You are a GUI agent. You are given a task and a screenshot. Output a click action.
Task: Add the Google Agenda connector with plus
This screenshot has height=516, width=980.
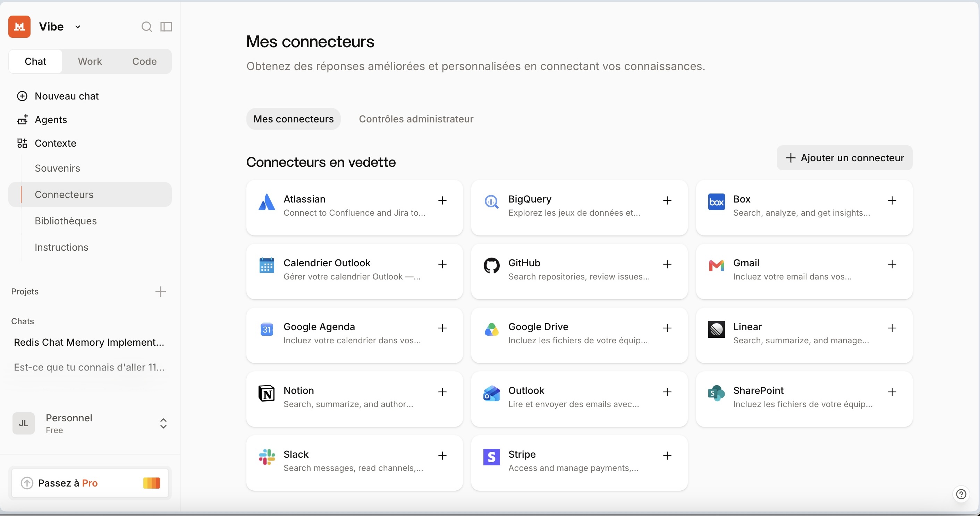tap(442, 328)
